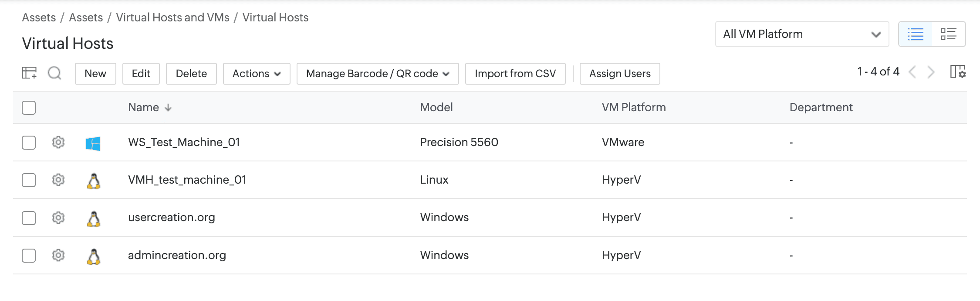Open the WS_Test_Machine_01 host entry
This screenshot has height=301, width=980.
coord(184,142)
